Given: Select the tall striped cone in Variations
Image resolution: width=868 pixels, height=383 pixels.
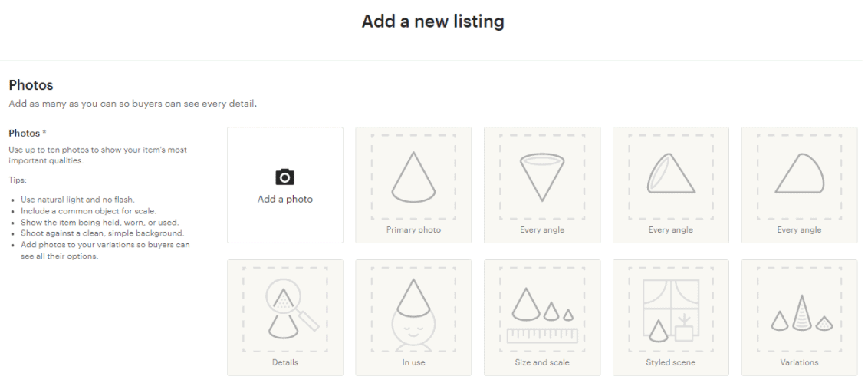Looking at the screenshot, I should [x=801, y=313].
